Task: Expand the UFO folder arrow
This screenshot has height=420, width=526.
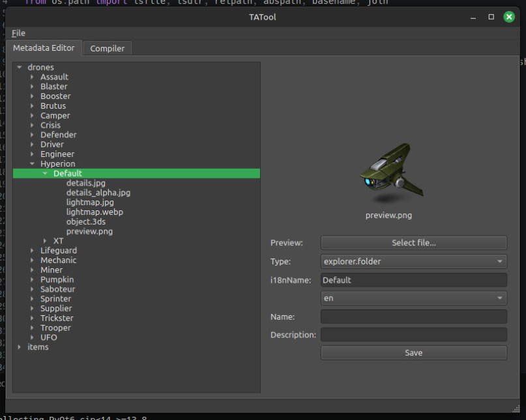Action: coord(33,337)
